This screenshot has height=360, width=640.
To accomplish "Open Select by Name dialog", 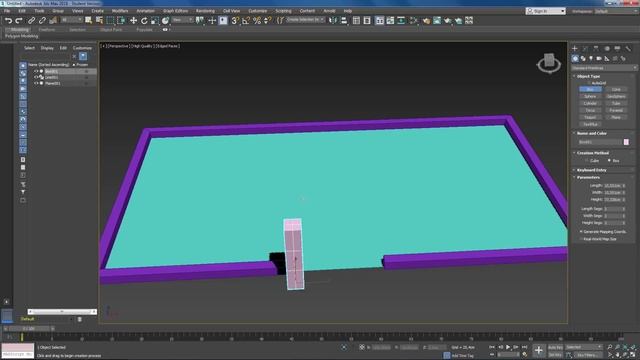I will point(99,20).
